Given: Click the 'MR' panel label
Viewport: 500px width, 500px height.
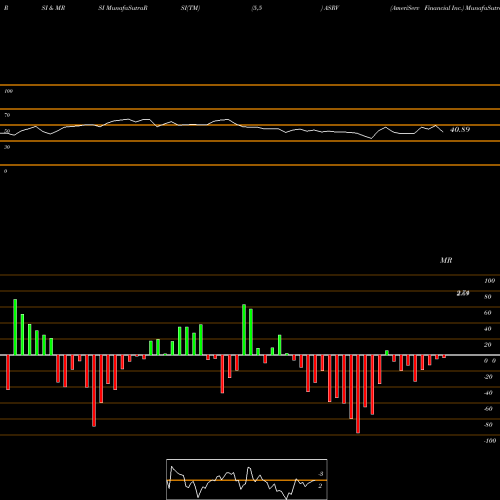Looking at the screenshot, I should [446, 260].
